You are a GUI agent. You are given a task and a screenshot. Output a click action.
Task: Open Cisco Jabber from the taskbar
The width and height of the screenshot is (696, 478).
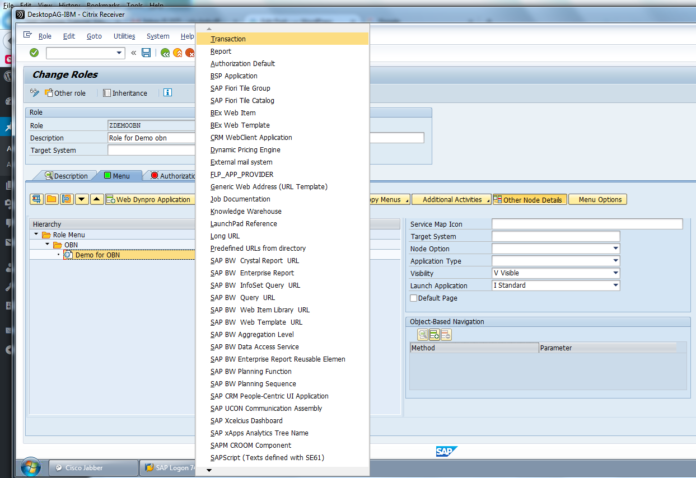click(x=92, y=468)
